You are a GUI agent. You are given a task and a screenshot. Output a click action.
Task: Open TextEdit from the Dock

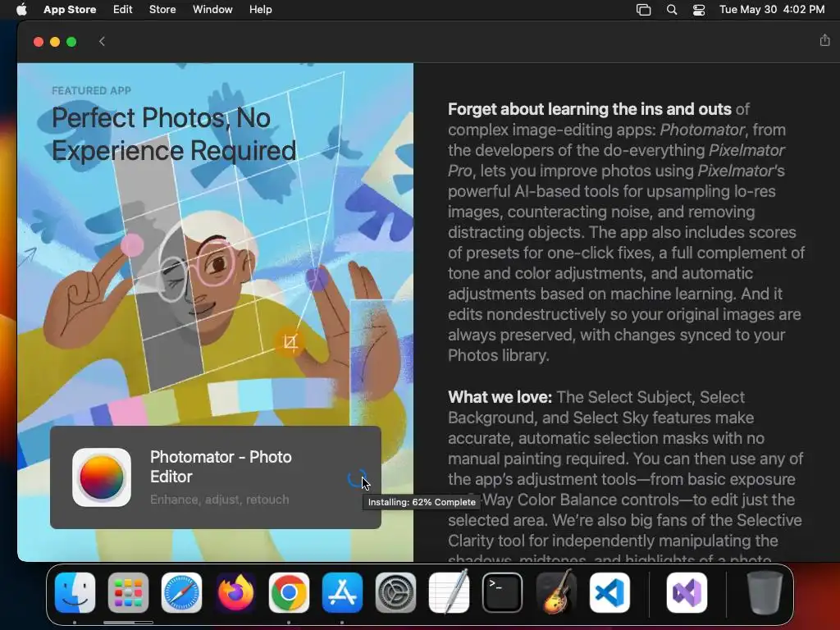449,592
